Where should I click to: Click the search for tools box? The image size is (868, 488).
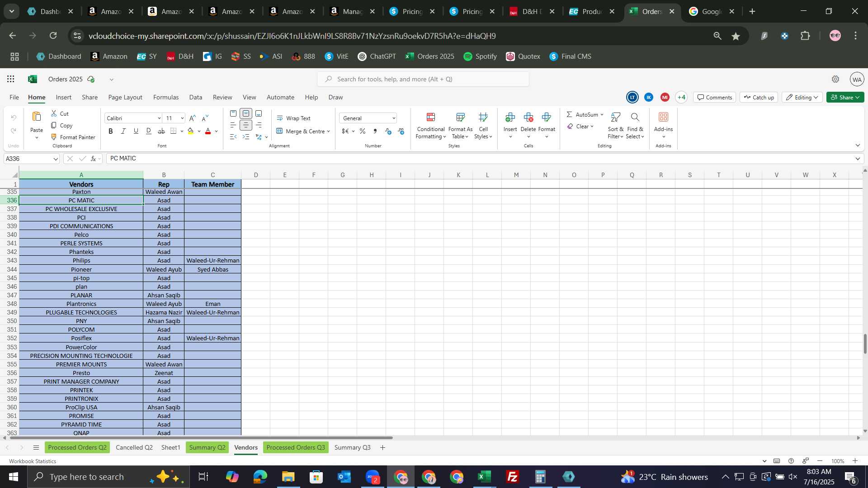pos(423,79)
